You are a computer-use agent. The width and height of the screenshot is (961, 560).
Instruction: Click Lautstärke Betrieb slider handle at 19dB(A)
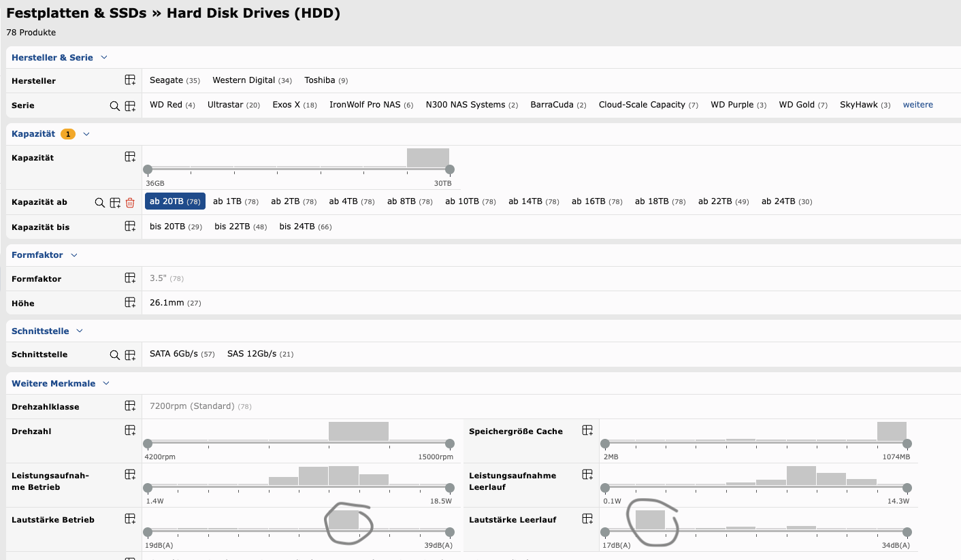148,532
